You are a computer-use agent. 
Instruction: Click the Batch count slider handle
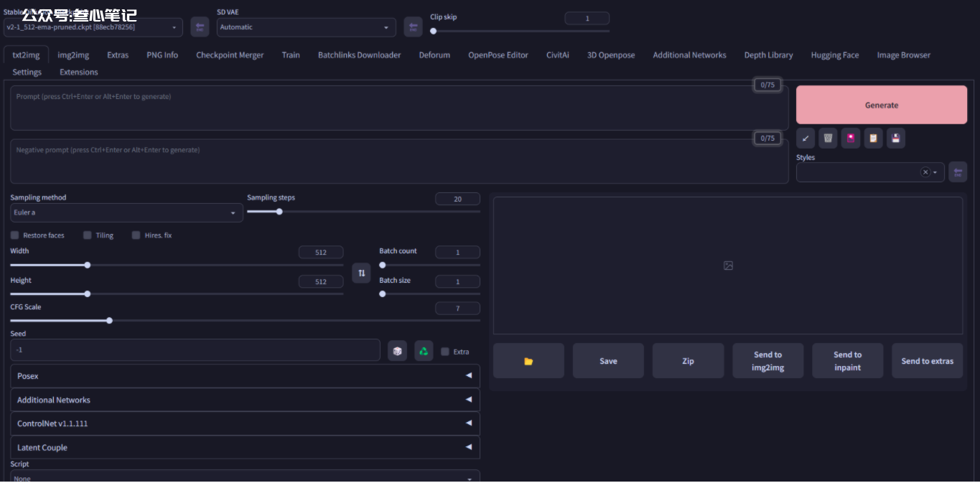click(x=382, y=265)
